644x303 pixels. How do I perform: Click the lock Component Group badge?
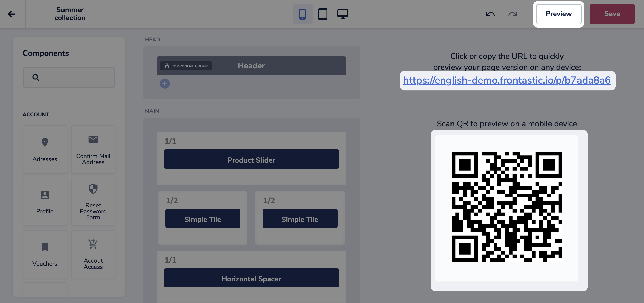(x=186, y=66)
